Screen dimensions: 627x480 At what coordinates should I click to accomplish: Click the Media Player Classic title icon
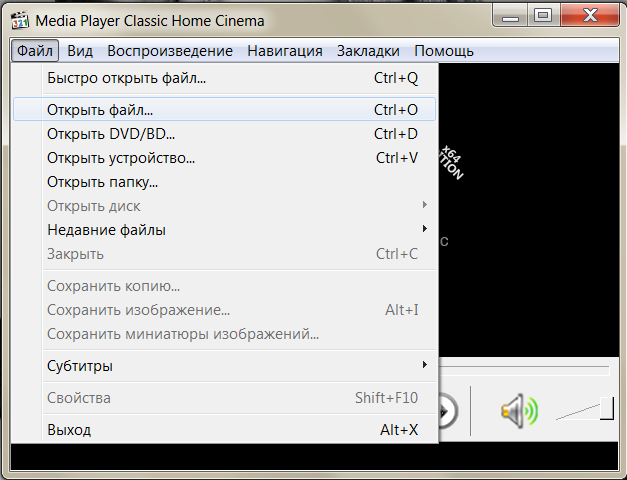click(x=20, y=20)
